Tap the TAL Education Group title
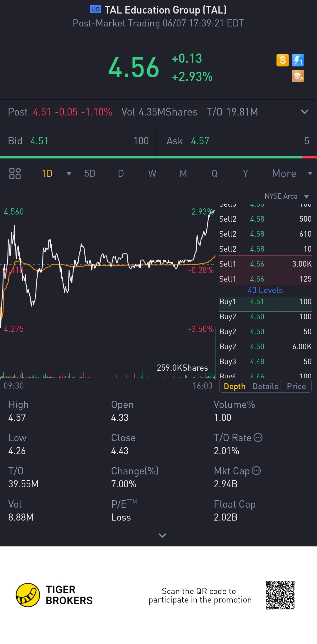The width and height of the screenshot is (317, 644). pyautogui.click(x=166, y=10)
